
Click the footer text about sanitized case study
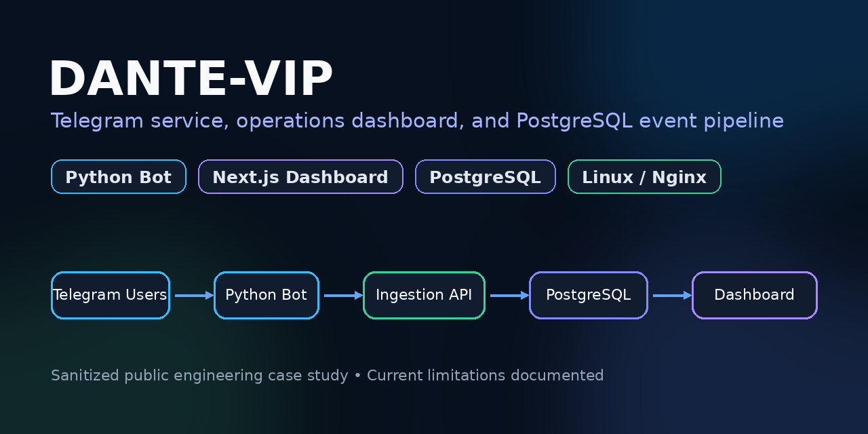327,375
